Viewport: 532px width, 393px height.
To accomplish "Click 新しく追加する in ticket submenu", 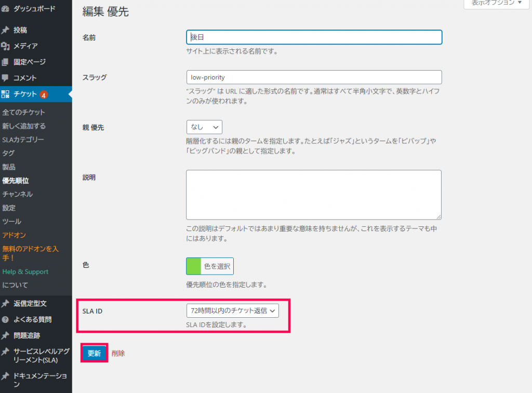I will [24, 126].
